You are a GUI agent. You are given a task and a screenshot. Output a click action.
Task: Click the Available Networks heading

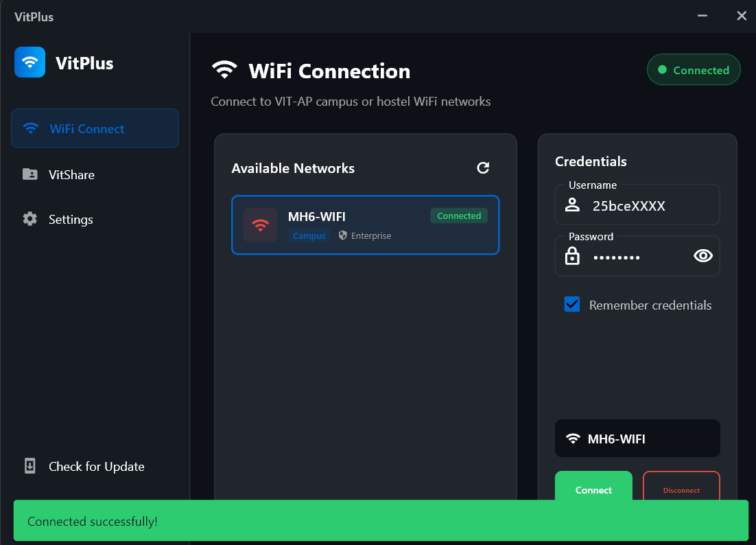point(293,168)
